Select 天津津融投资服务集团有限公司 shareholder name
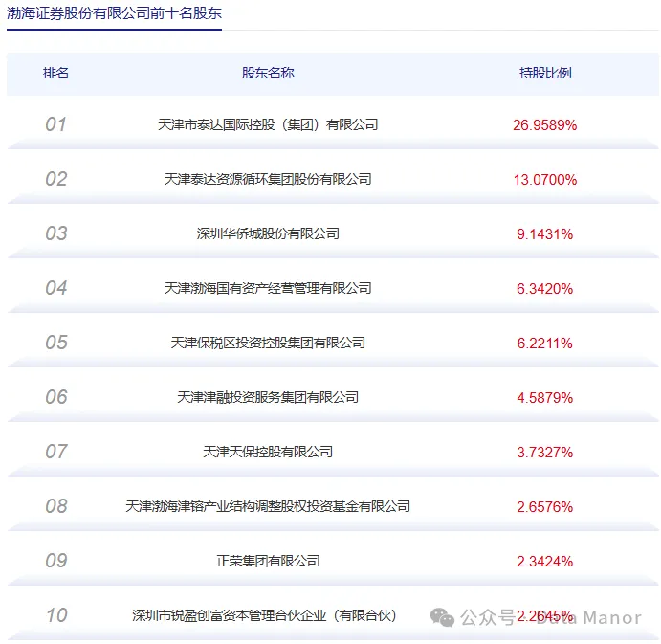This screenshot has height=644, width=661. coord(268,397)
